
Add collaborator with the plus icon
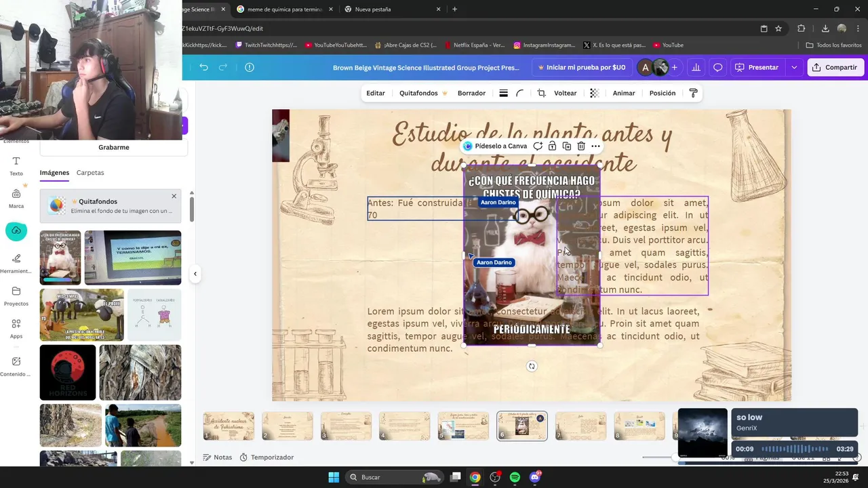(674, 67)
